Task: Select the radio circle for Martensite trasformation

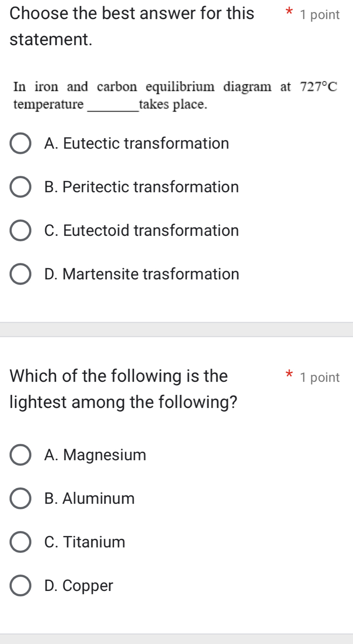Action: point(20,275)
